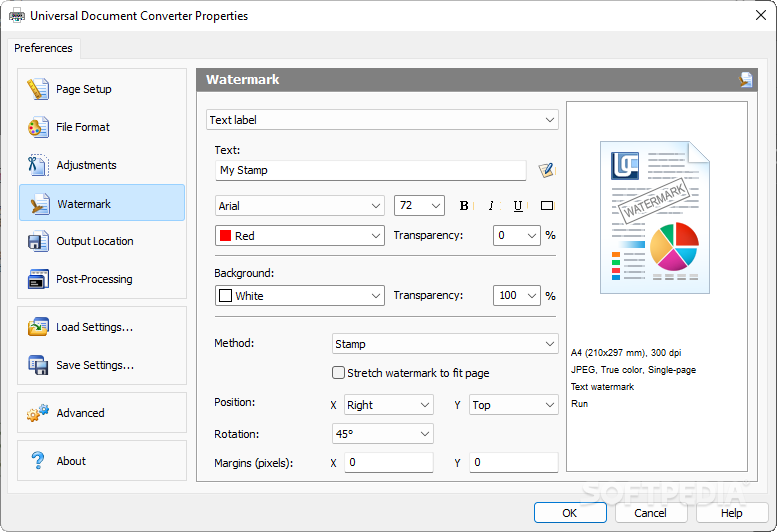Toggle underline formatting for watermark text
The height and width of the screenshot is (532, 777).
518,206
